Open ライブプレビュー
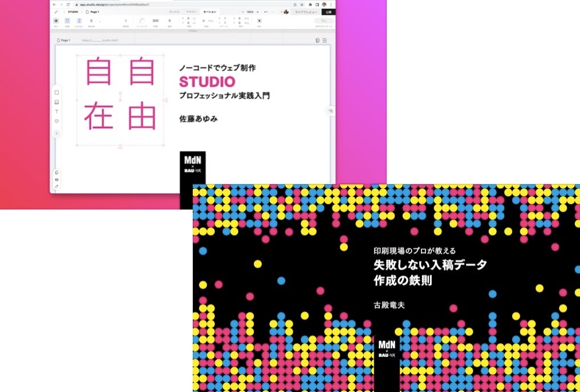580x392 pixels. 306,12
